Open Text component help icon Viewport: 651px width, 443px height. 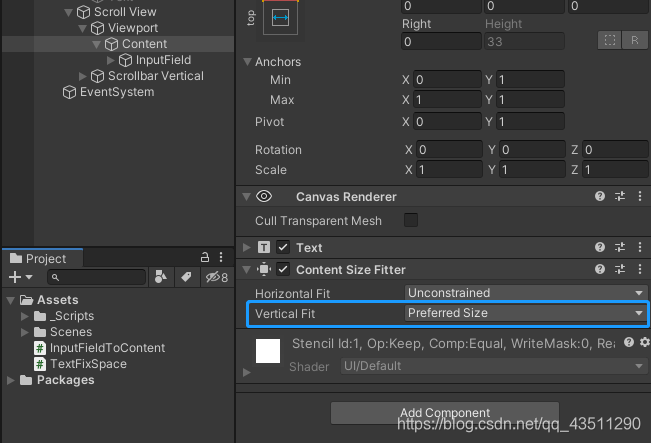coord(600,247)
